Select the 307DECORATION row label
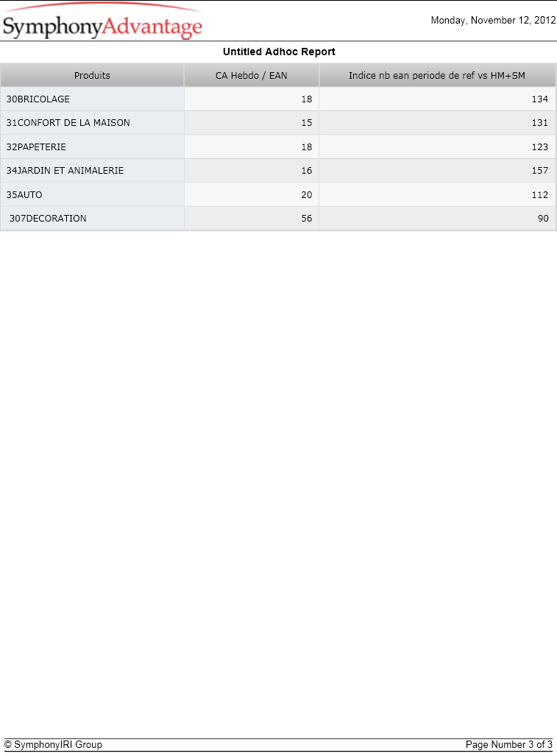 48,218
